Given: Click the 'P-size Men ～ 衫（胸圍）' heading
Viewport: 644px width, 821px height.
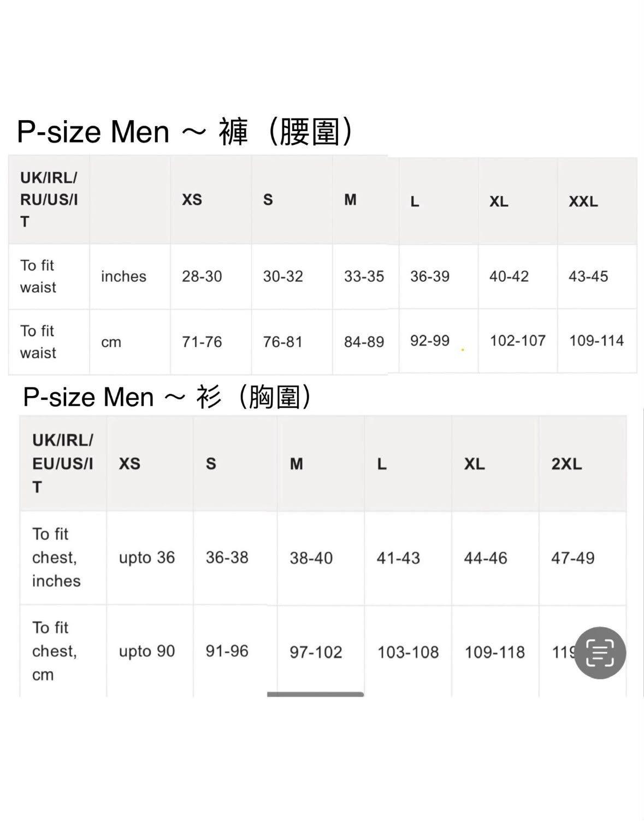Looking at the screenshot, I should click(169, 397).
